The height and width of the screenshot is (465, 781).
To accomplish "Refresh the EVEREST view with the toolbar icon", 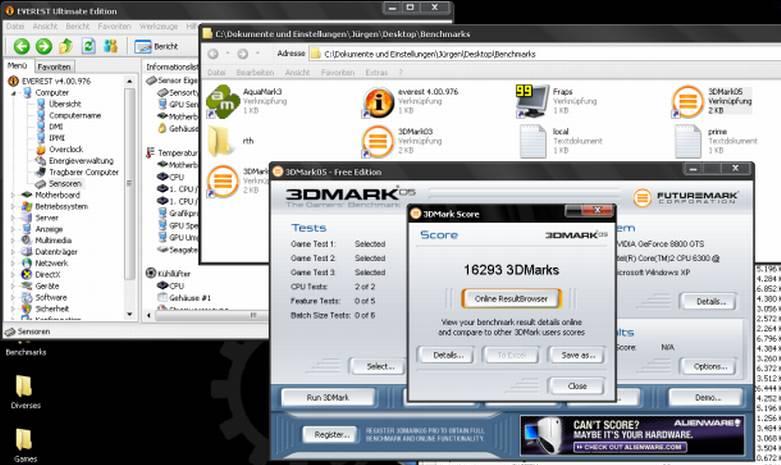I will coord(89,46).
